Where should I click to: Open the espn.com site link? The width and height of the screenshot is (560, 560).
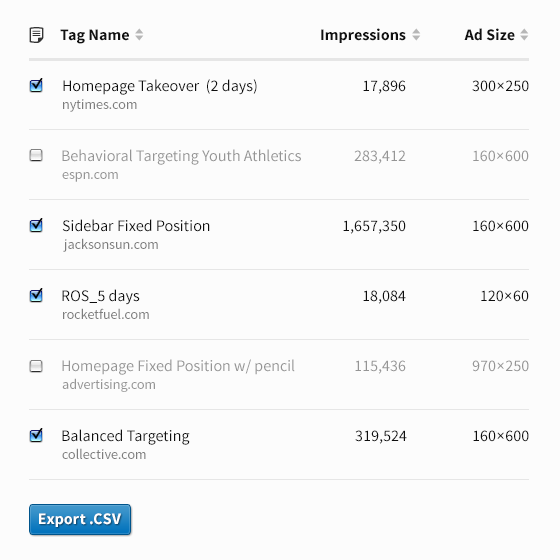[90, 175]
